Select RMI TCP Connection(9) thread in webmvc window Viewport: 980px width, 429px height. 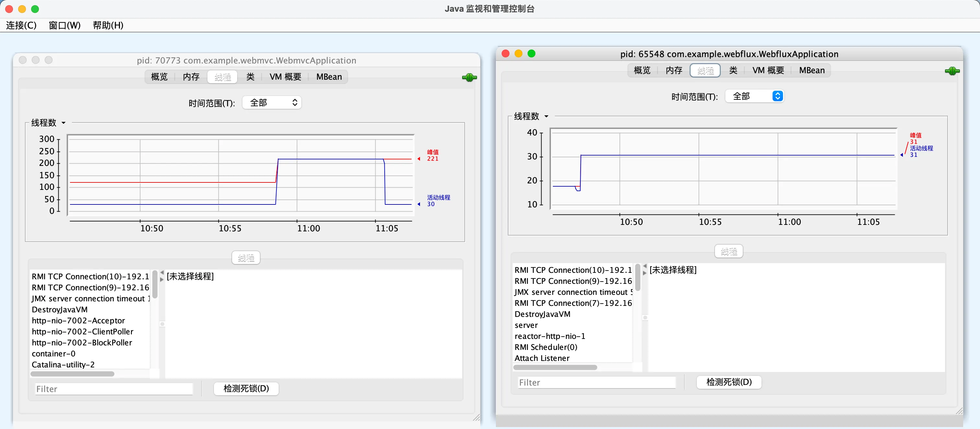pyautogui.click(x=90, y=287)
